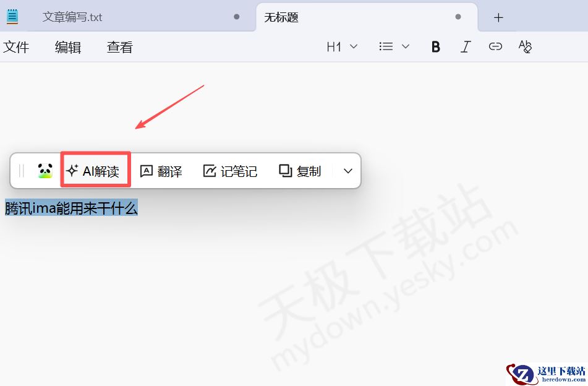Toggle italic formatting
588x386 pixels.
(x=465, y=46)
